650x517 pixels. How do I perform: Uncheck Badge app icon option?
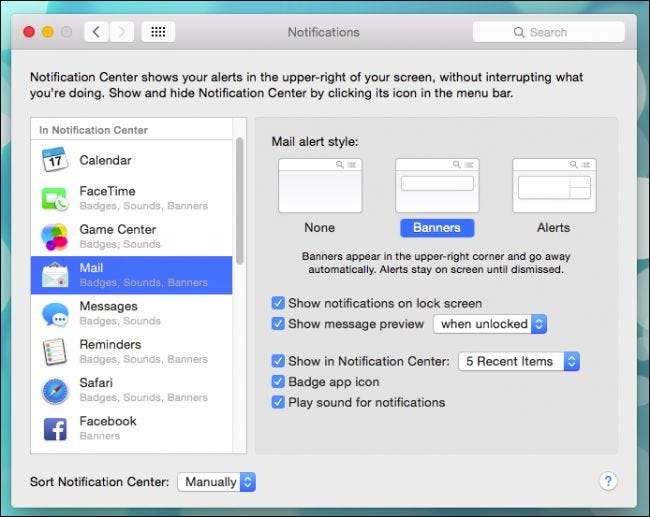(x=278, y=382)
